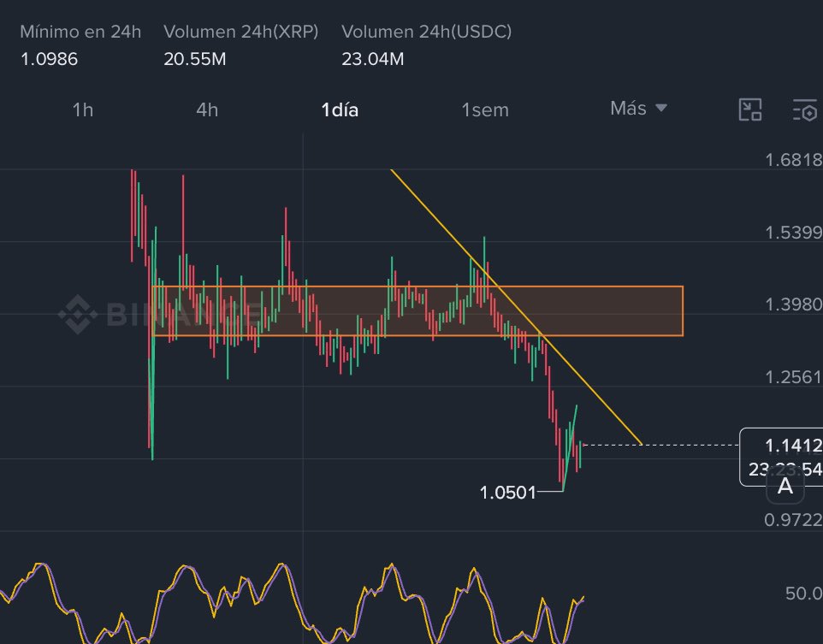Open chart settings icon
The image size is (823, 644).
click(x=806, y=109)
